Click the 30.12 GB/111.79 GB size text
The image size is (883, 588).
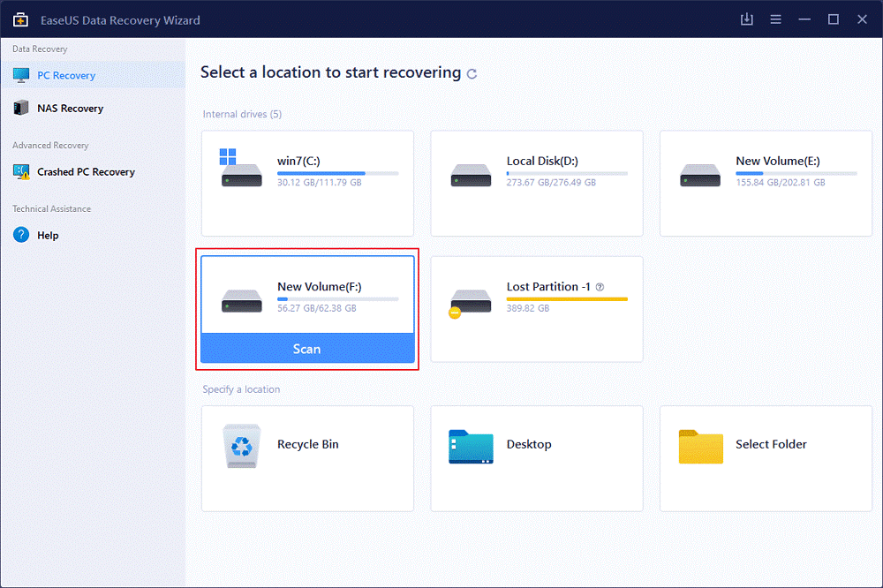coord(320,183)
